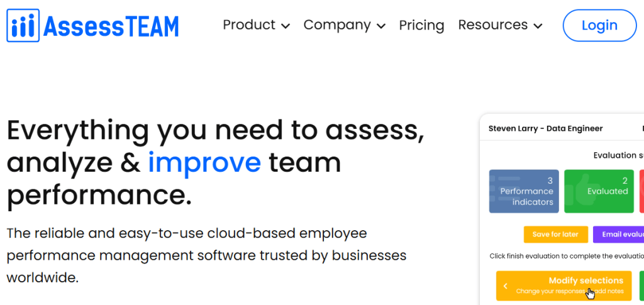Click the Evaluation summary heading text
The height and width of the screenshot is (305, 644).
[x=619, y=155]
